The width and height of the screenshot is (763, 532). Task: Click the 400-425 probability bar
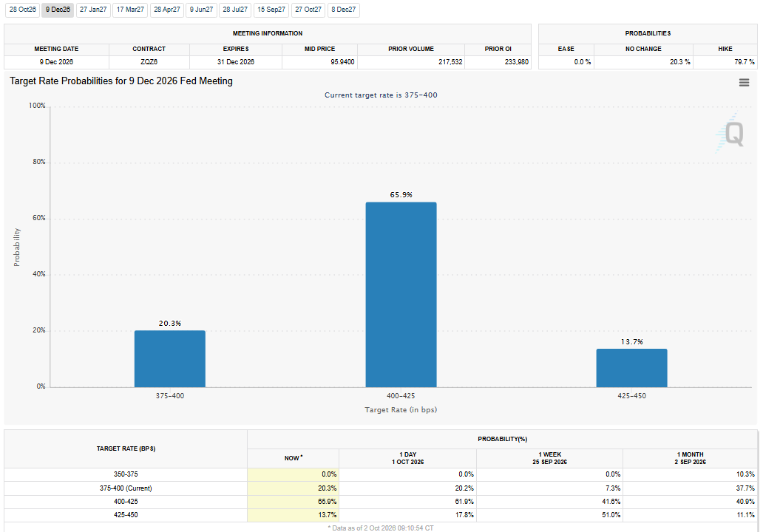click(401, 295)
